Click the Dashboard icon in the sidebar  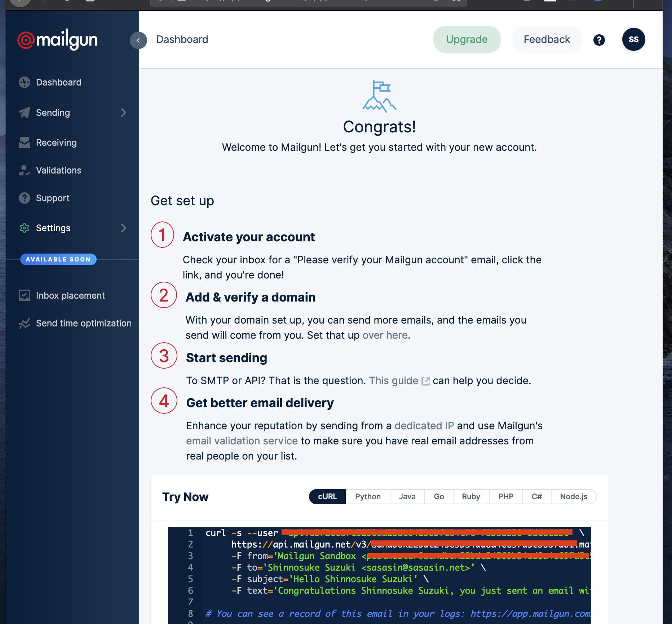(25, 82)
